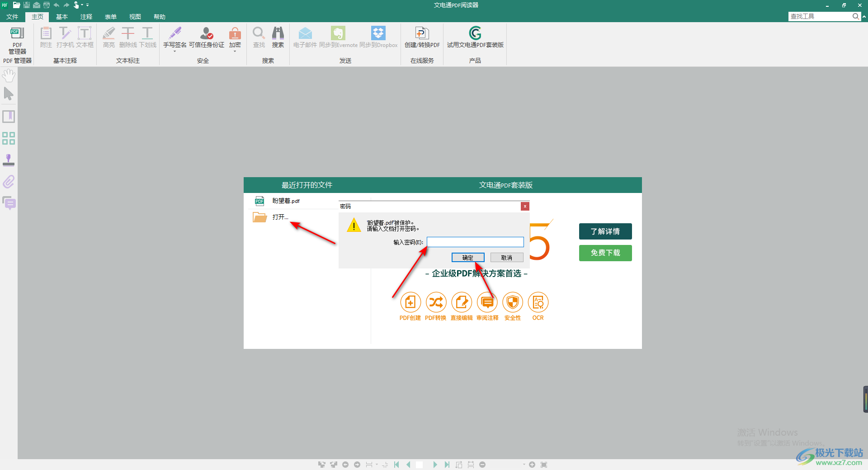Viewport: 868px width, 470px height.
Task: Click the fit page icon in status bar
Action: click(x=544, y=465)
